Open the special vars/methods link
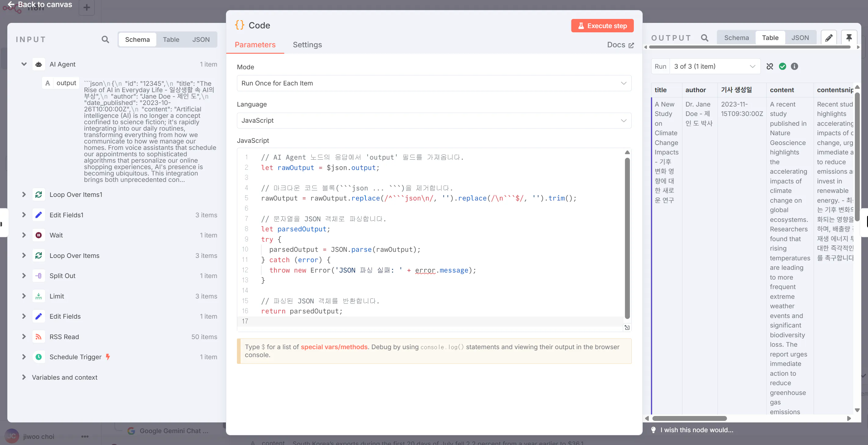Image resolution: width=868 pixels, height=445 pixels. [334, 347]
